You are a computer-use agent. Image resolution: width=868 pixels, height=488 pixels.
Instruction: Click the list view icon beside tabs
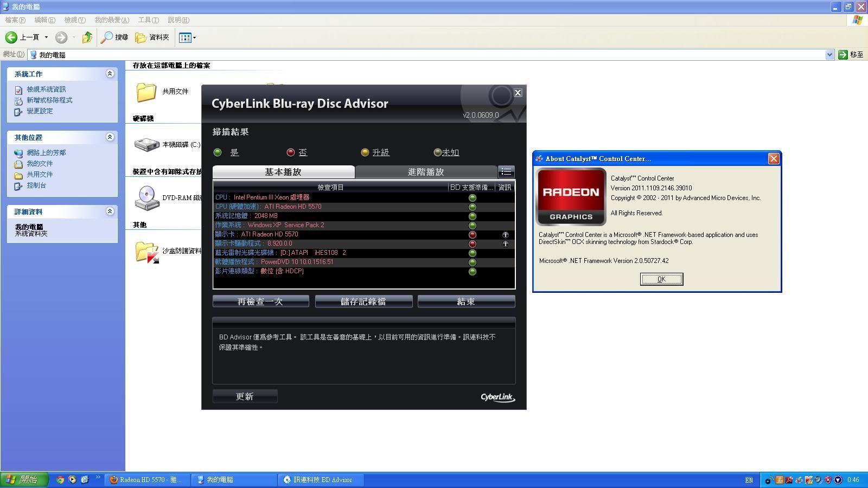tap(506, 172)
